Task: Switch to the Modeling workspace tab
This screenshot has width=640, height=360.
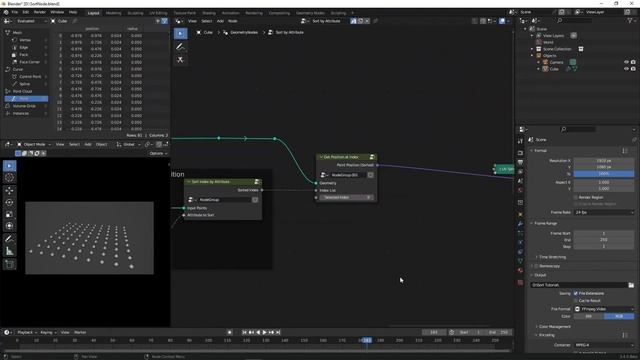Action: [113, 13]
